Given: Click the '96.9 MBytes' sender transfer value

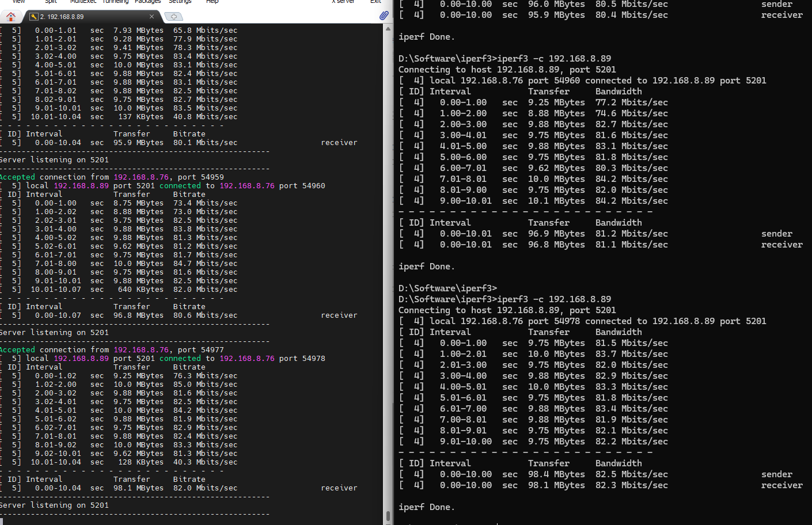Looking at the screenshot, I should (556, 234).
